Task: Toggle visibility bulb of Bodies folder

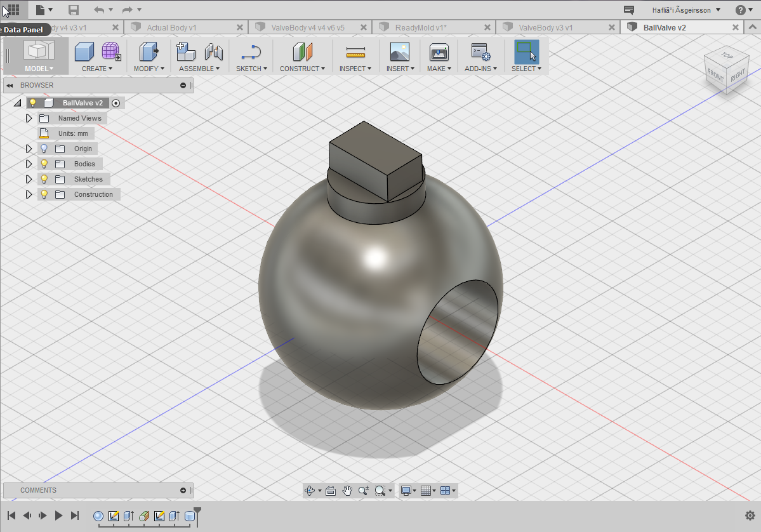Action: click(44, 164)
